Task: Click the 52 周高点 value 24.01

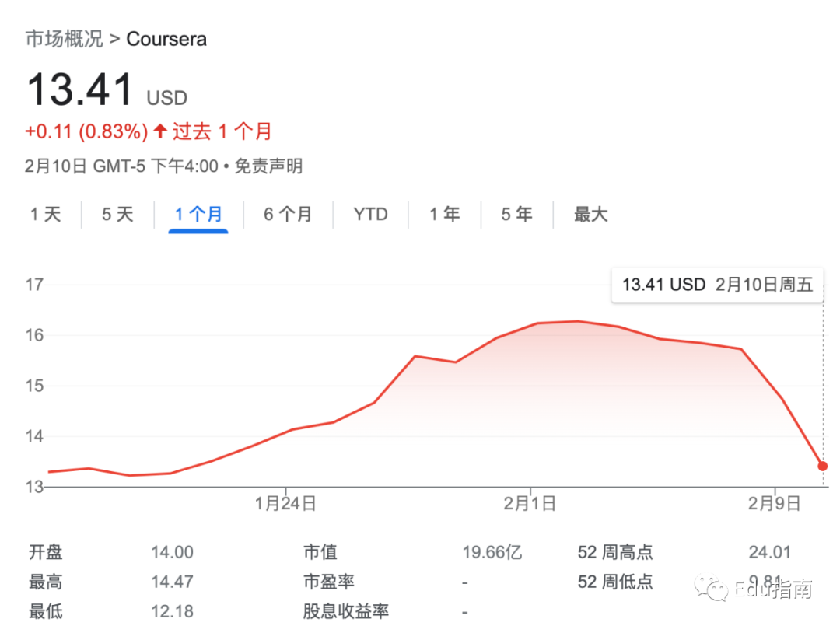Action: [769, 552]
